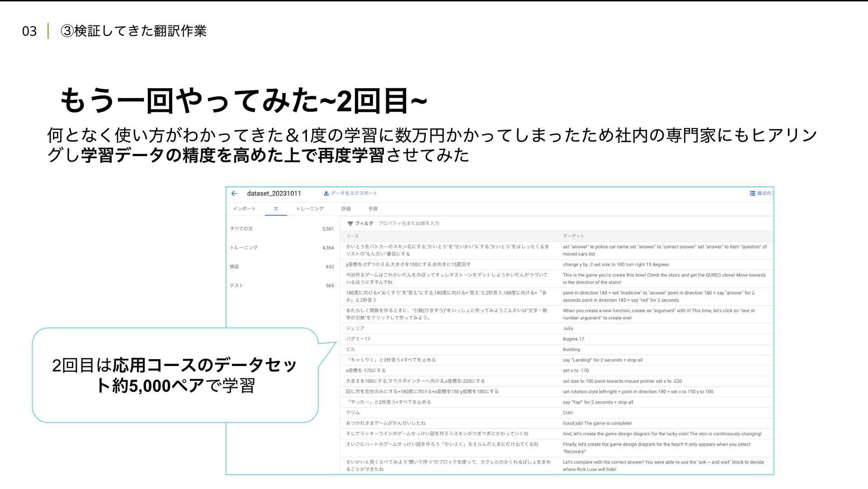Go to the 予測 tab
The height and width of the screenshot is (489, 868).
point(373,209)
